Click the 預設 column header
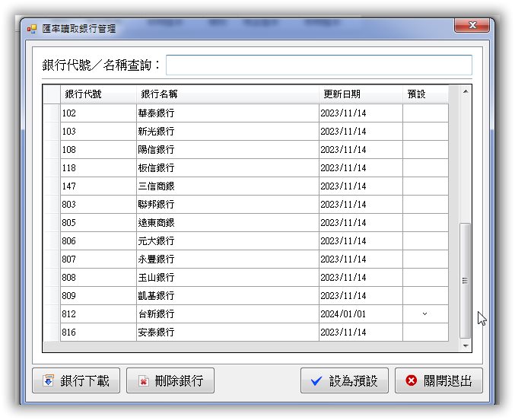The height and width of the screenshot is (420, 515). tap(425, 94)
